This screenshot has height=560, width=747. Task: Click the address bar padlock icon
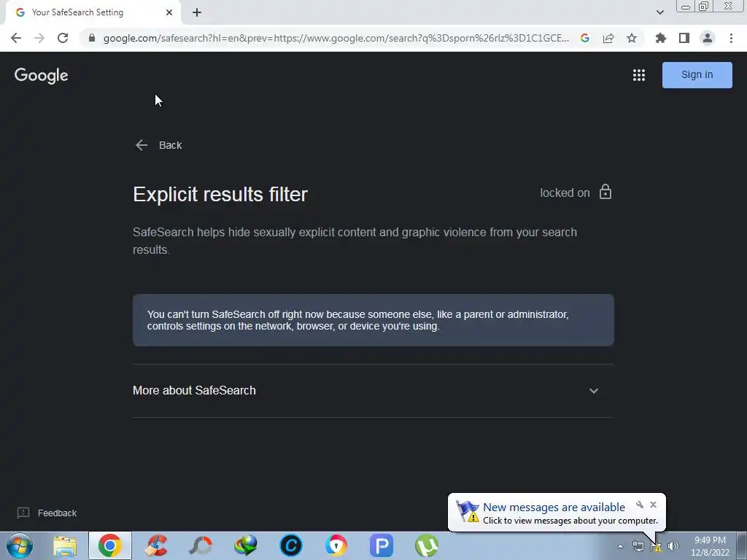point(92,38)
